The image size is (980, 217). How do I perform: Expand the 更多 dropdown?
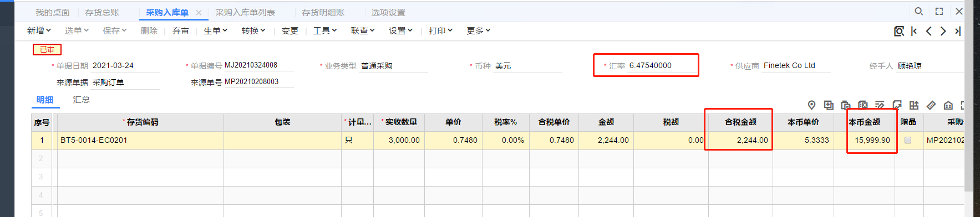(478, 31)
